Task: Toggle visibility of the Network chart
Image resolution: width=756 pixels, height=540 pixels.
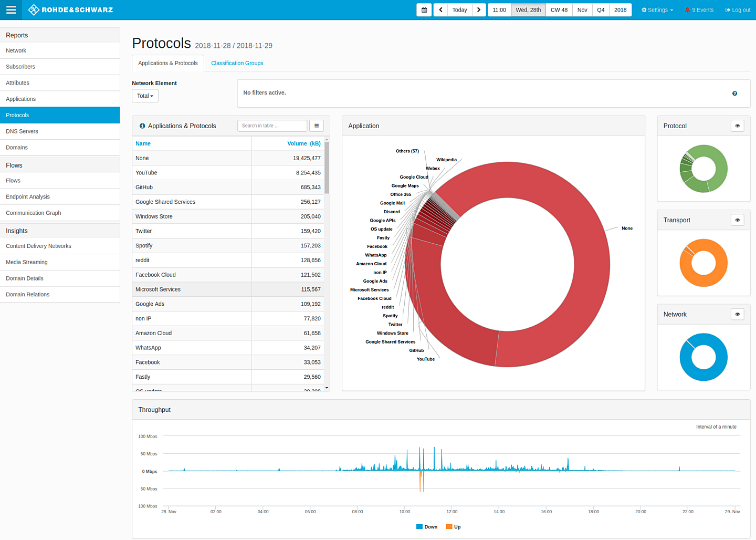Action: [737, 314]
